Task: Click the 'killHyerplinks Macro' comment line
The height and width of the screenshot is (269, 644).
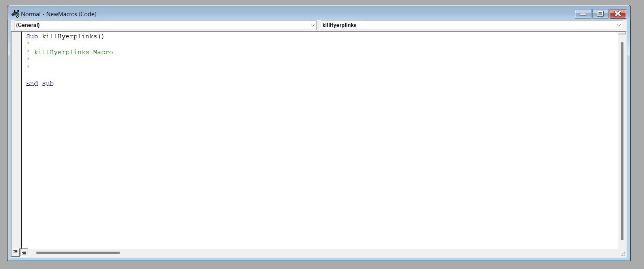Action: pos(70,52)
